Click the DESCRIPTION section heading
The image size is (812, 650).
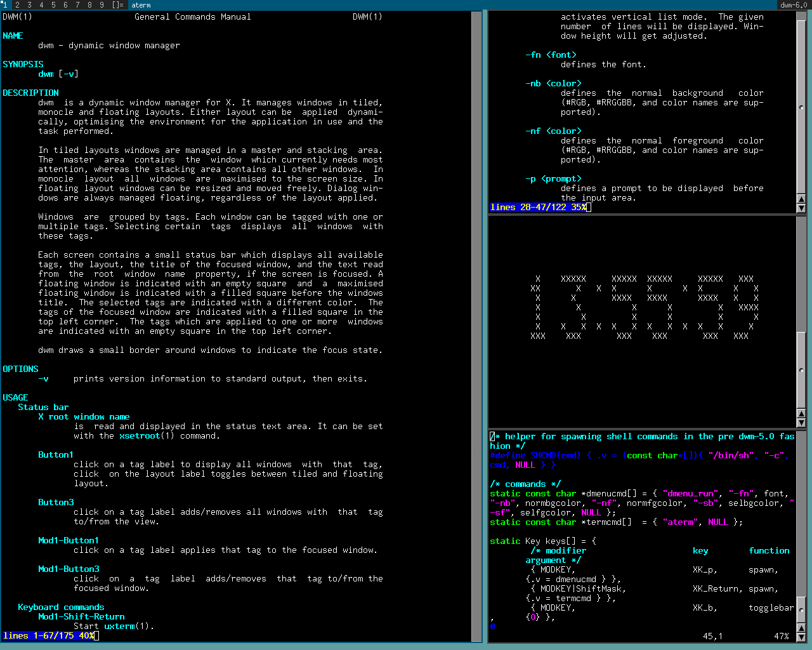(x=30, y=93)
